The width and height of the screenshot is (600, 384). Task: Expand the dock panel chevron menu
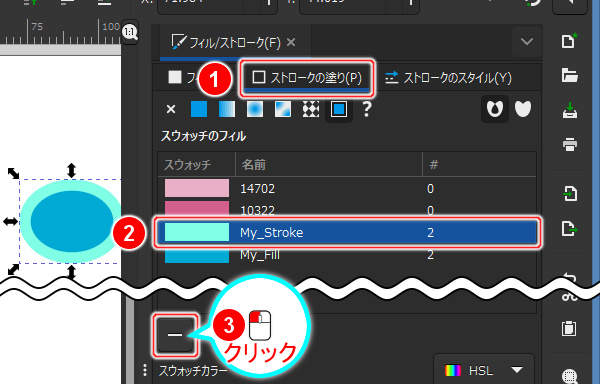pyautogui.click(x=527, y=41)
